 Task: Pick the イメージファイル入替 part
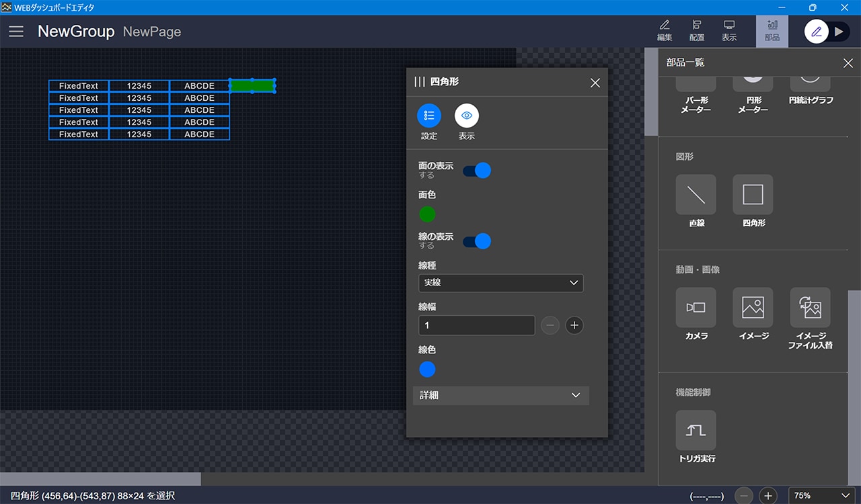click(810, 308)
